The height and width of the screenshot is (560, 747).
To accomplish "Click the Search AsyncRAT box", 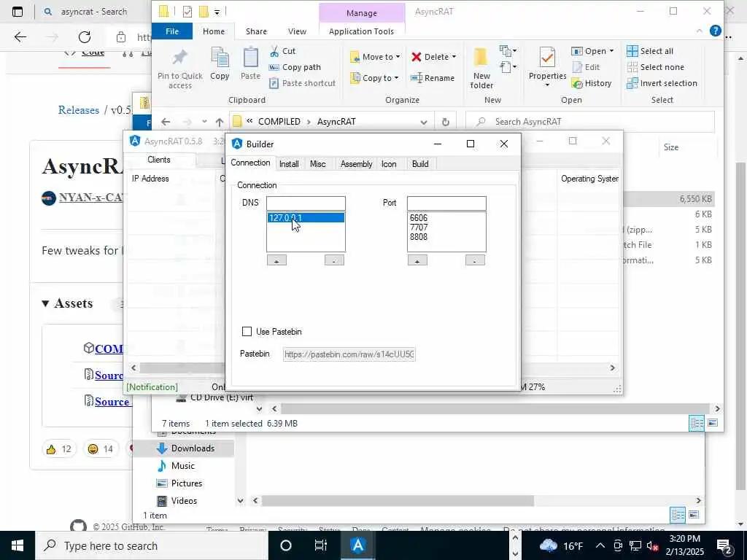I will coord(590,122).
